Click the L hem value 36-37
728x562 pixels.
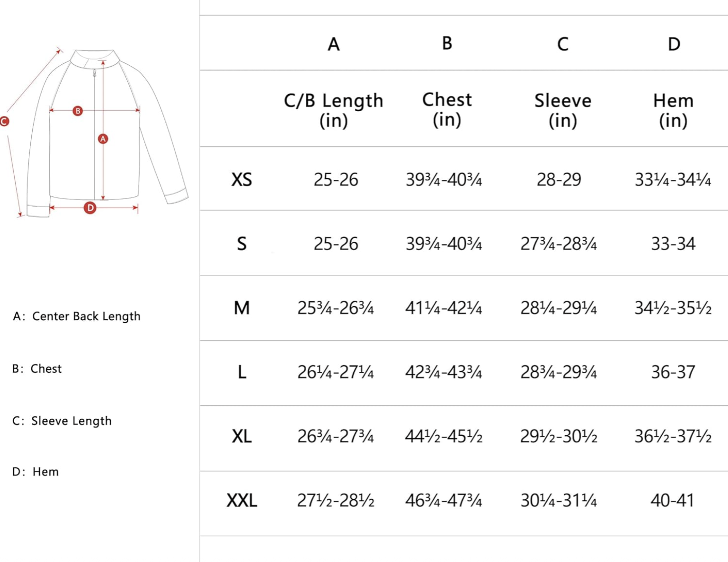[673, 372]
